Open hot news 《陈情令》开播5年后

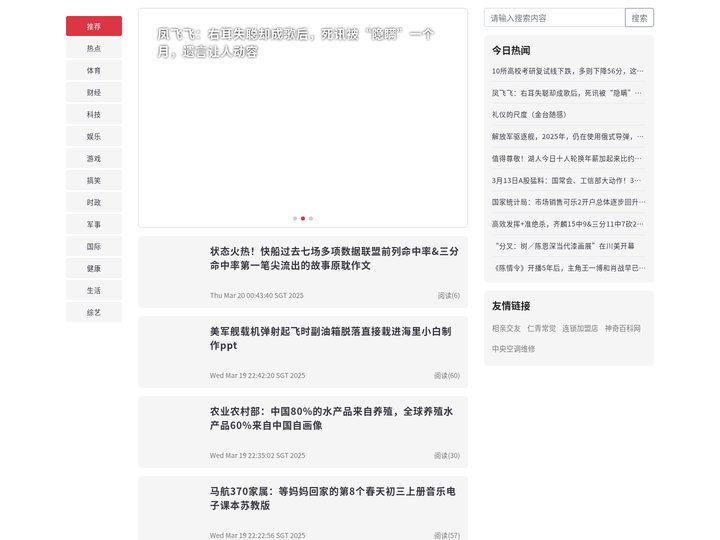click(x=568, y=268)
